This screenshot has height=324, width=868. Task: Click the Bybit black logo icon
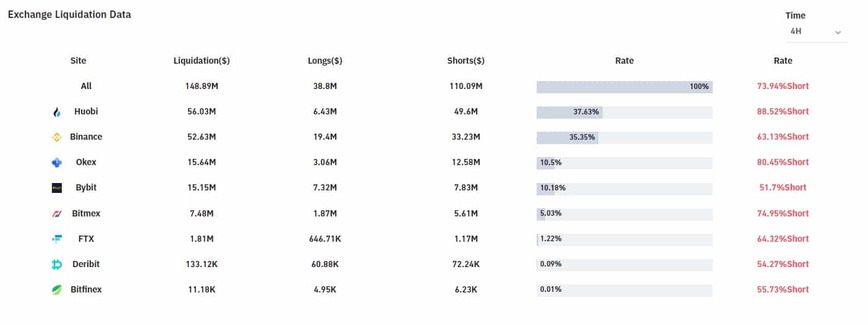57,188
